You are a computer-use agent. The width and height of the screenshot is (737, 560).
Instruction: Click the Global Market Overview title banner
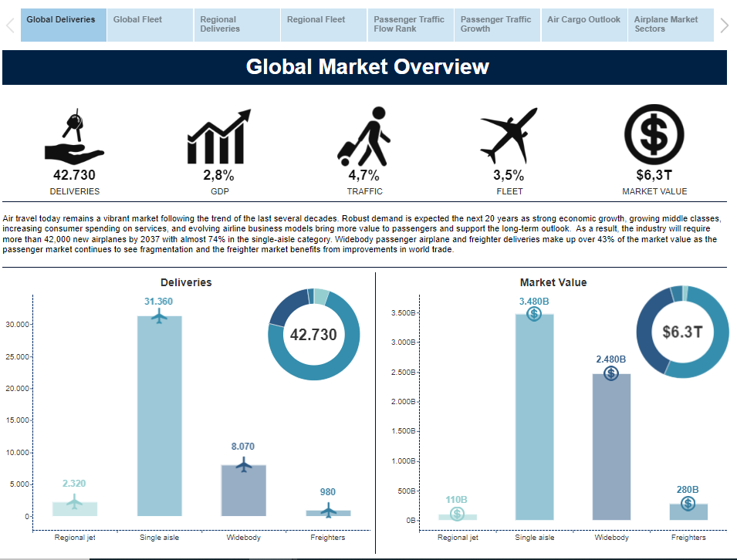pyautogui.click(x=365, y=67)
